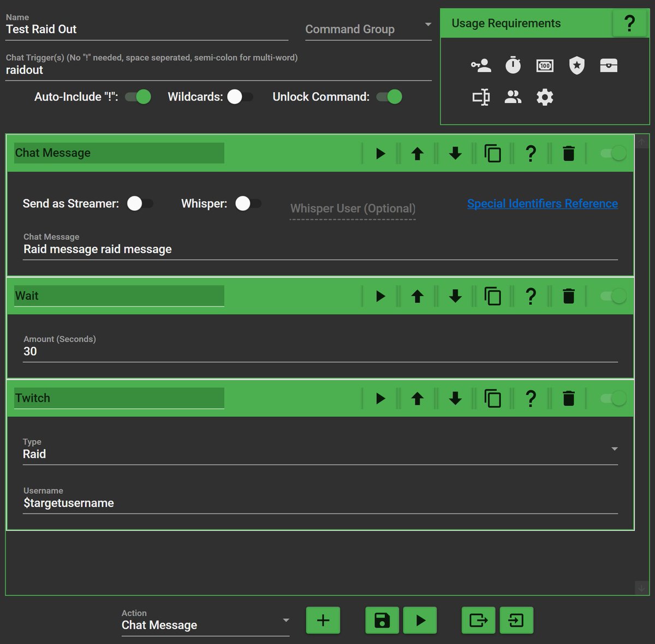Screen dimensions: 655x644
Task: Toggle the Twitch action enabled switch
Action: [614, 398]
